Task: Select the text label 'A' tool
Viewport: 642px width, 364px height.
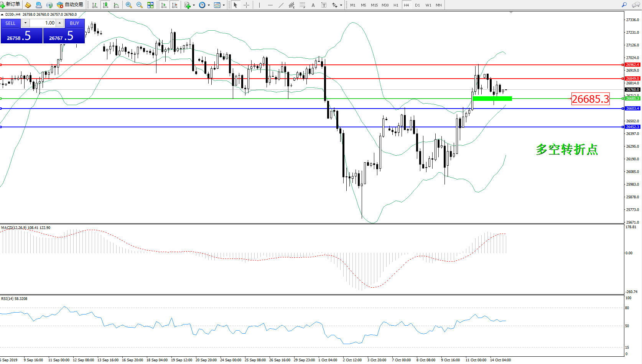Action: click(x=313, y=5)
